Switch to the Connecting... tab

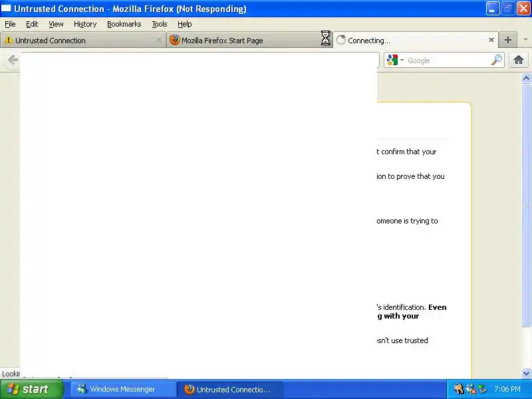point(416,41)
